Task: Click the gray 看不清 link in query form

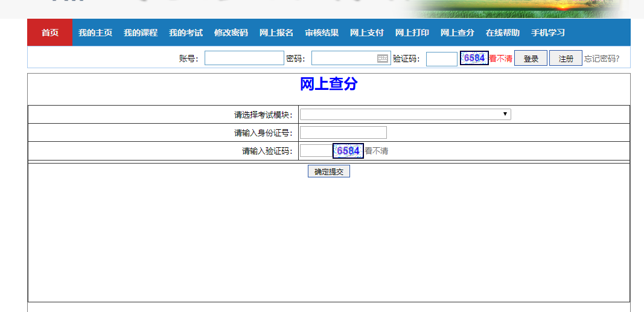Action: [x=376, y=151]
